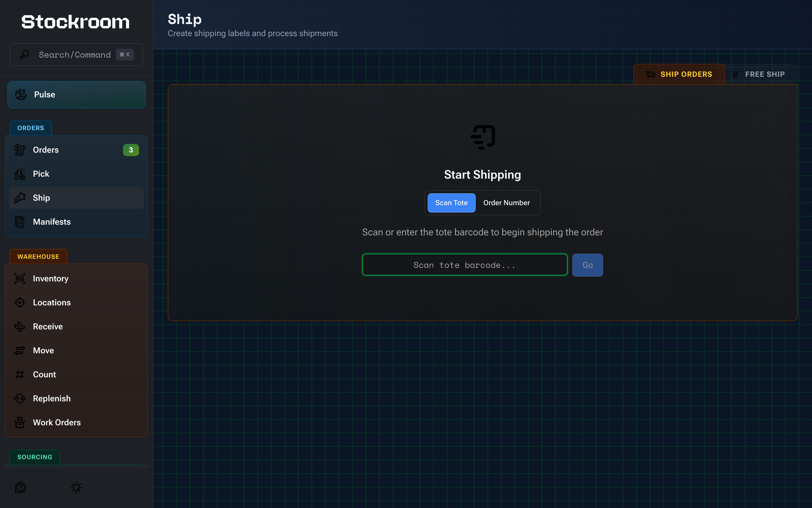The width and height of the screenshot is (812, 508).
Task: Click the Work Orders stamp icon
Action: pos(20,422)
